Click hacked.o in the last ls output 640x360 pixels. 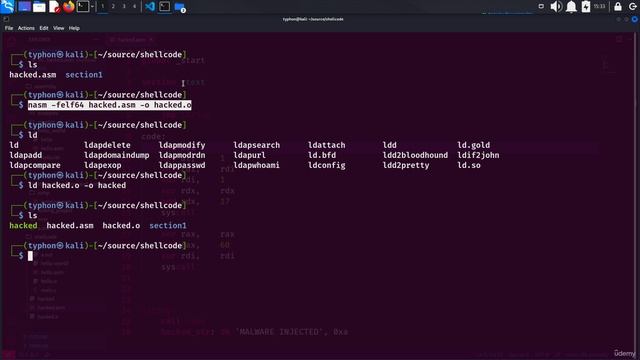pyautogui.click(x=121, y=225)
